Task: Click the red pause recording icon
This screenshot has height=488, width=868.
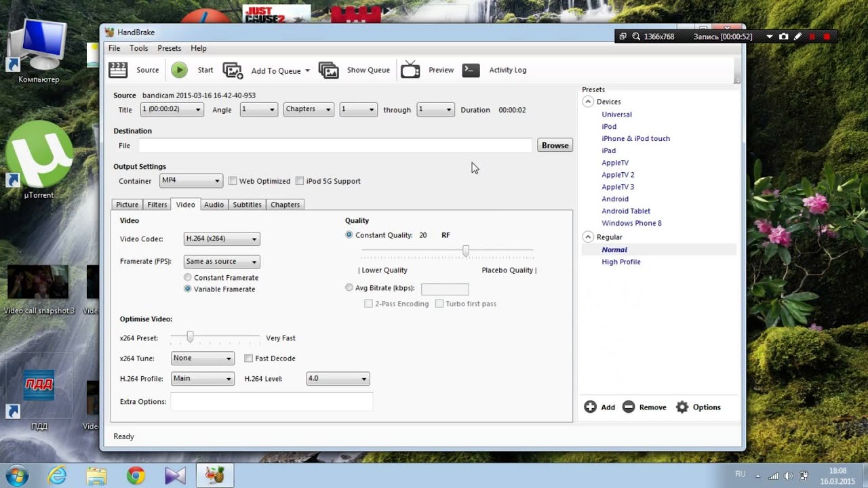Action: [x=812, y=37]
